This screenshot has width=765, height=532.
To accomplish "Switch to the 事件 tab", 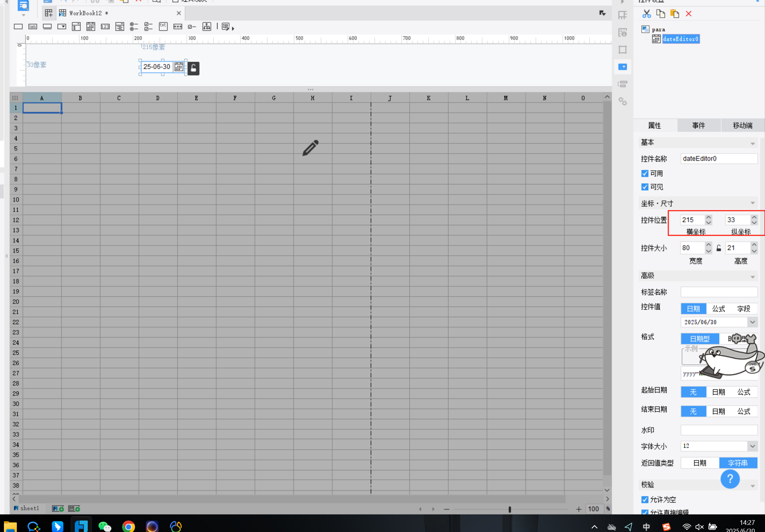I will (x=698, y=125).
